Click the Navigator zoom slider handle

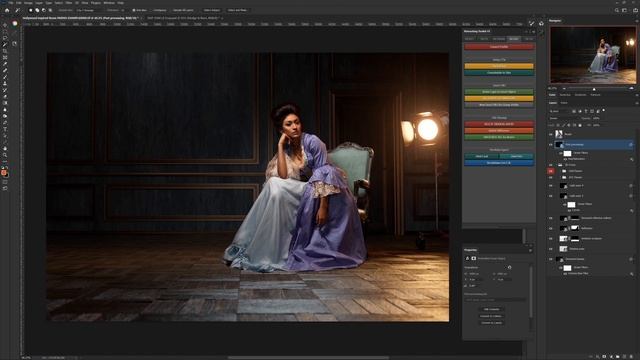click(594, 89)
